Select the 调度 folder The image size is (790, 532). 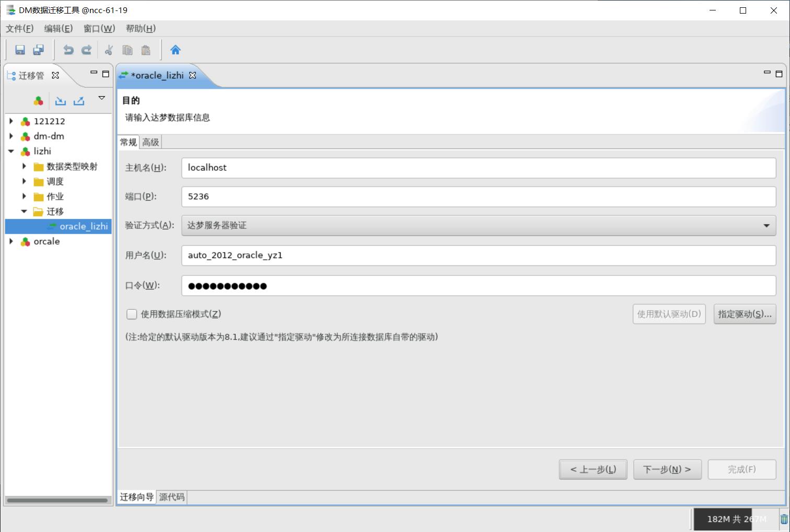coord(55,181)
